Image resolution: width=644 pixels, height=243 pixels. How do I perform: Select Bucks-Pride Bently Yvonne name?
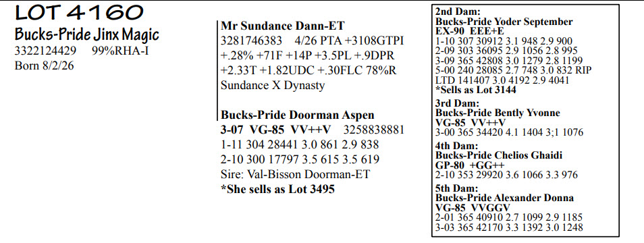498,113
